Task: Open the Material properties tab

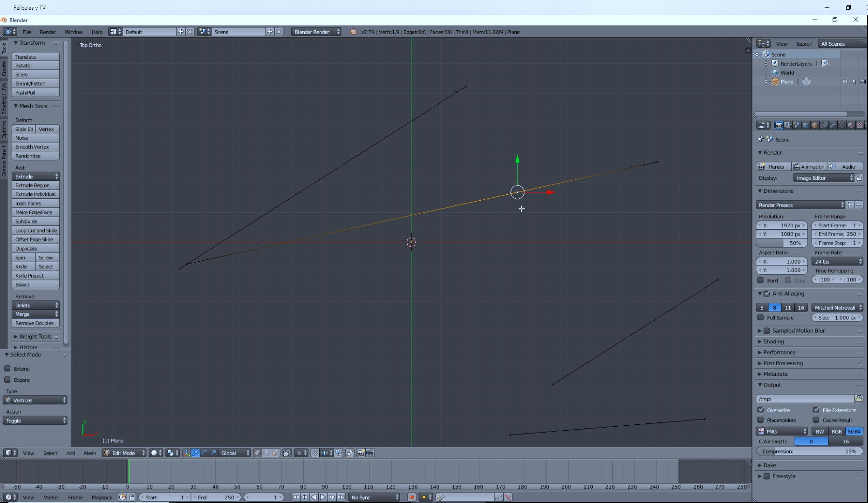Action: point(851,125)
